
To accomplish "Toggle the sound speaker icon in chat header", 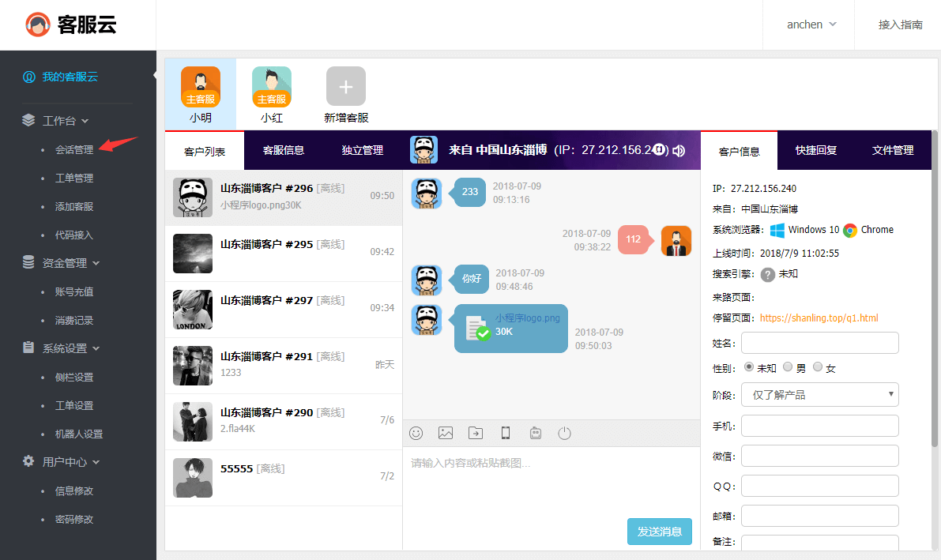I will pyautogui.click(x=679, y=151).
